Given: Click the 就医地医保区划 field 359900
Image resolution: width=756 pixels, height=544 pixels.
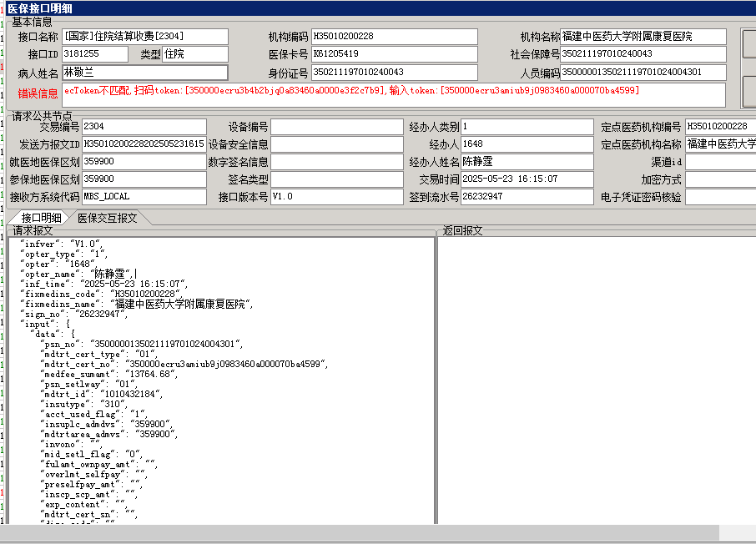Looking at the screenshot, I should coord(144,162).
